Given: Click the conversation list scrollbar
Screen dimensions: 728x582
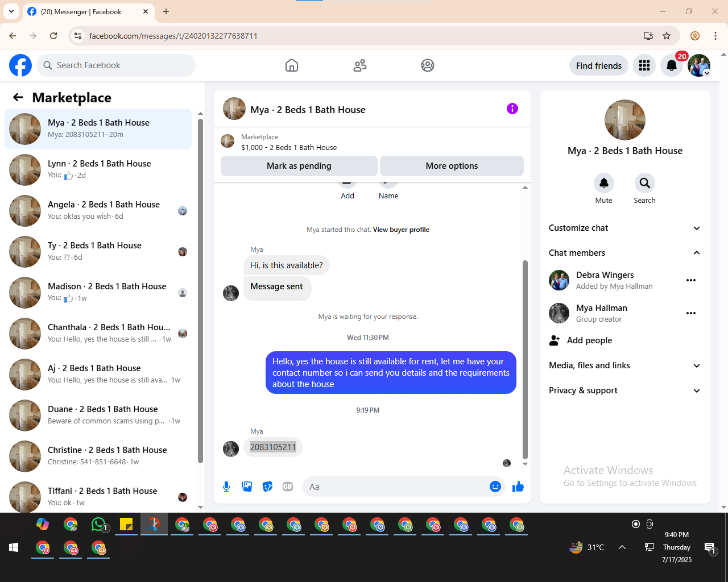Looking at the screenshot, I should (200, 290).
